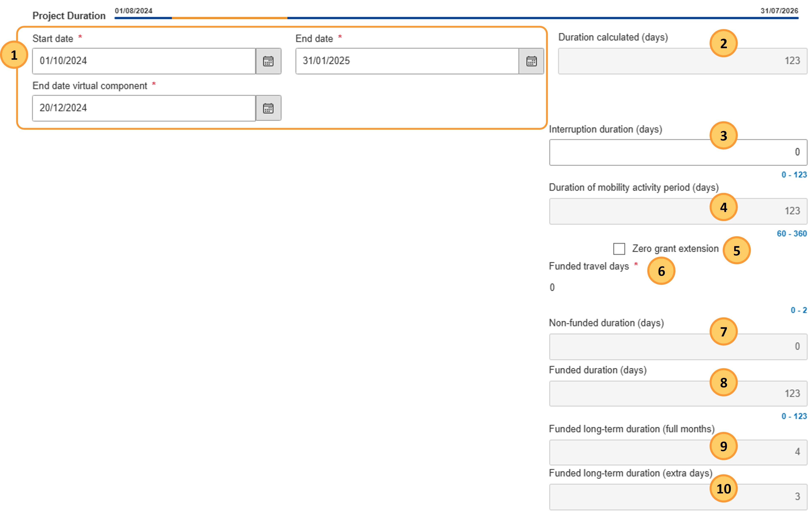
Task: Select Funded long-term duration extra days field
Action: click(678, 497)
